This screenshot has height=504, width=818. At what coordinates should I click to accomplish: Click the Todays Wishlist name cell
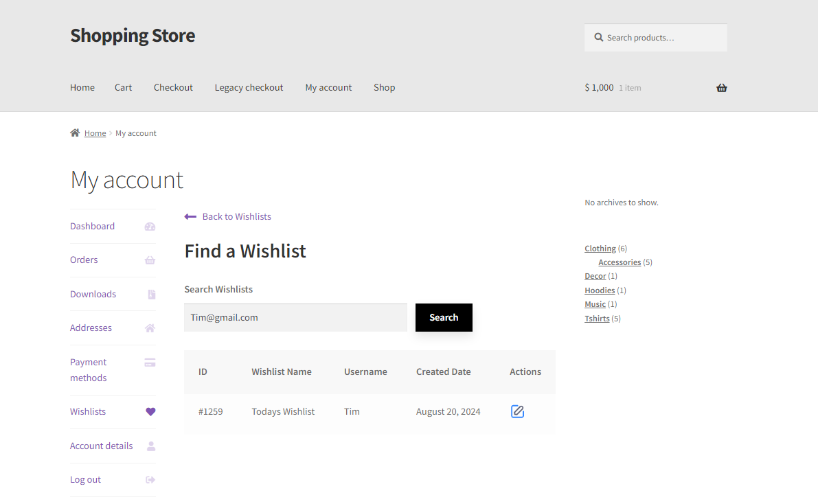(283, 412)
